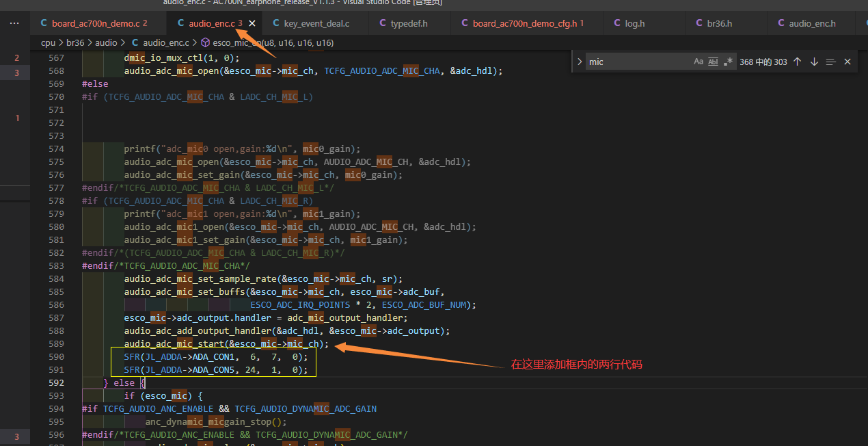The image size is (868, 446).
Task: Click the audio_adc_mic_start call on line 589
Action: pyautogui.click(x=226, y=343)
